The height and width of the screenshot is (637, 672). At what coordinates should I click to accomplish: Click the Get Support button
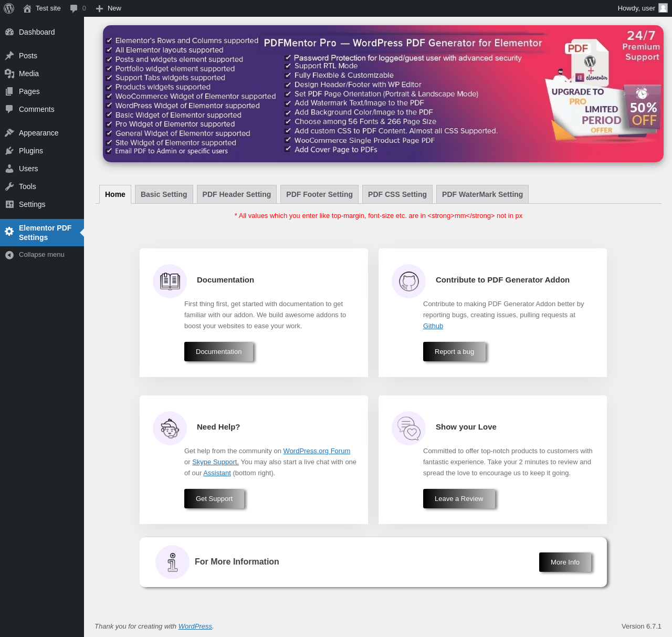coord(214,499)
